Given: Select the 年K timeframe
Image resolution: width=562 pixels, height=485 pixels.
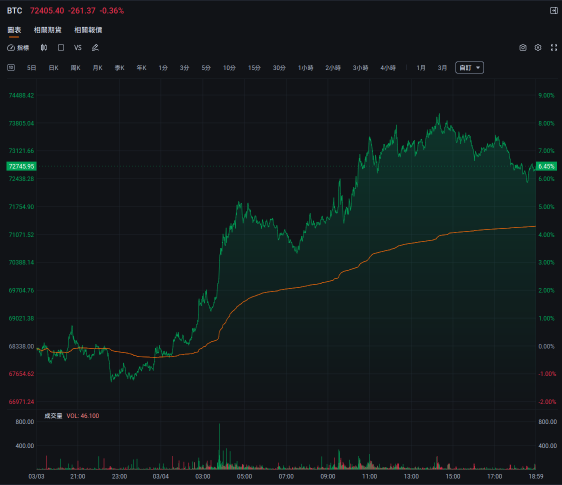Looking at the screenshot, I should pos(141,68).
